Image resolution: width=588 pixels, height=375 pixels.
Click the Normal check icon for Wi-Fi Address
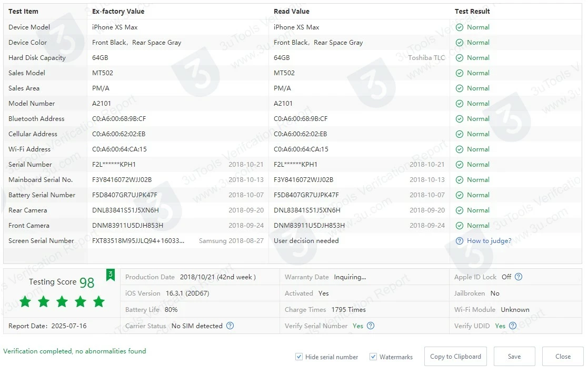click(x=460, y=149)
